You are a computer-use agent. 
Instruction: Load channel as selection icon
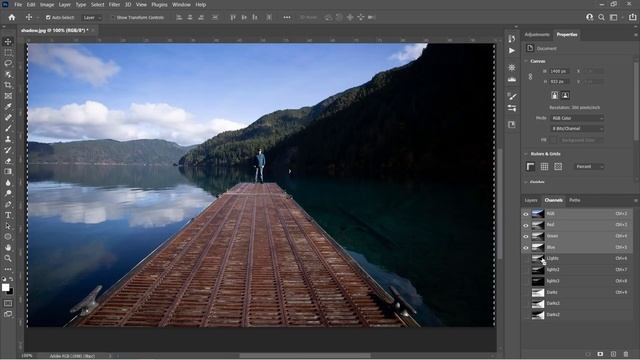587,354
